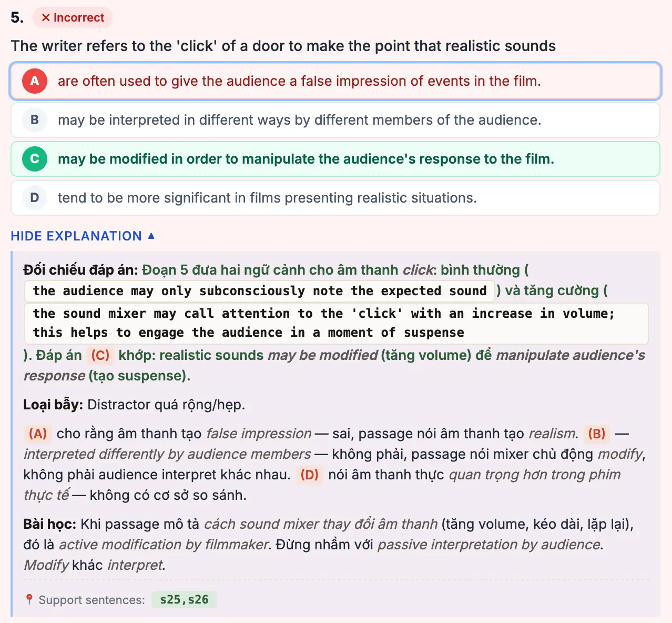Image resolution: width=672 pixels, height=623 pixels.
Task: Click the 'sound mixer may call attention' quote
Action: pyautogui.click(x=336, y=323)
